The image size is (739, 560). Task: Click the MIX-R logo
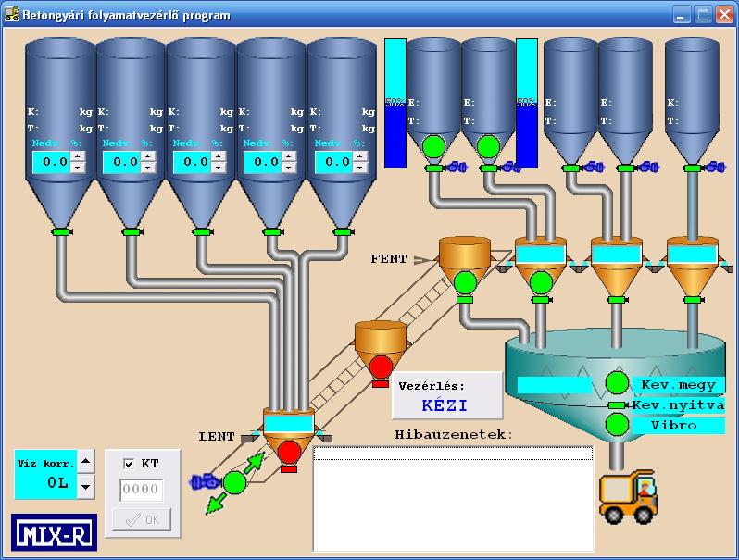[55, 532]
